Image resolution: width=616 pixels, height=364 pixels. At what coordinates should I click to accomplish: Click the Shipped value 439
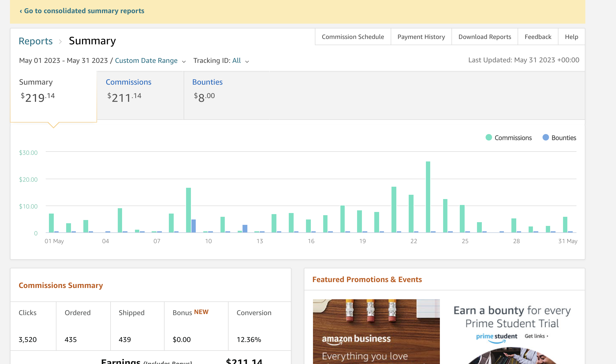125,340
